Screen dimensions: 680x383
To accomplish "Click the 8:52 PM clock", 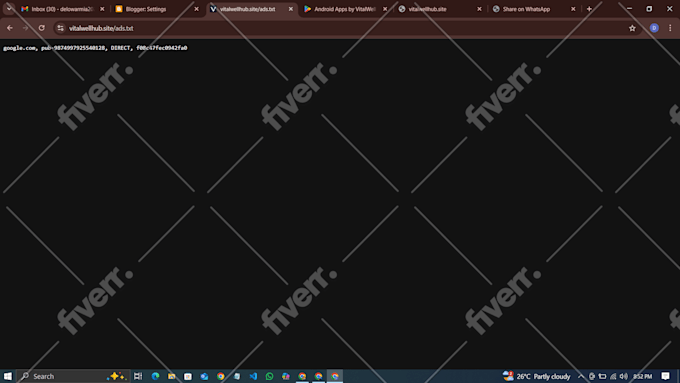I will [643, 376].
